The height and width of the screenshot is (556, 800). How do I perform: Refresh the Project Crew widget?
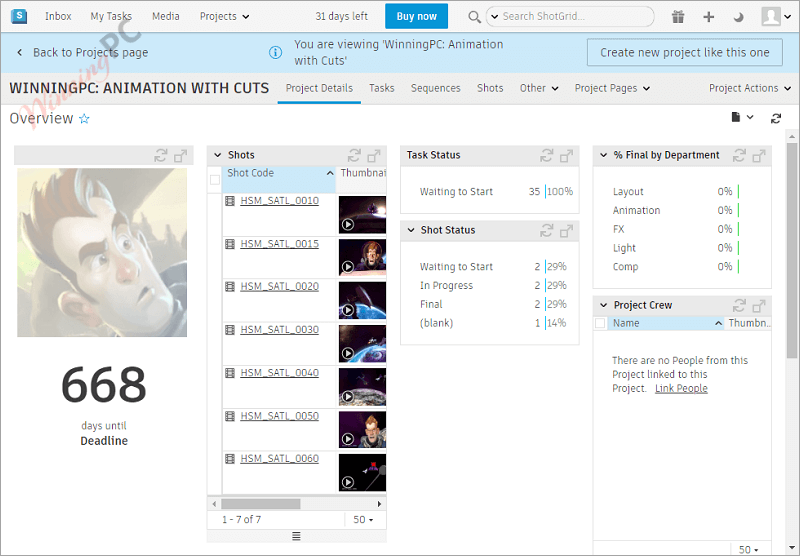pos(739,305)
